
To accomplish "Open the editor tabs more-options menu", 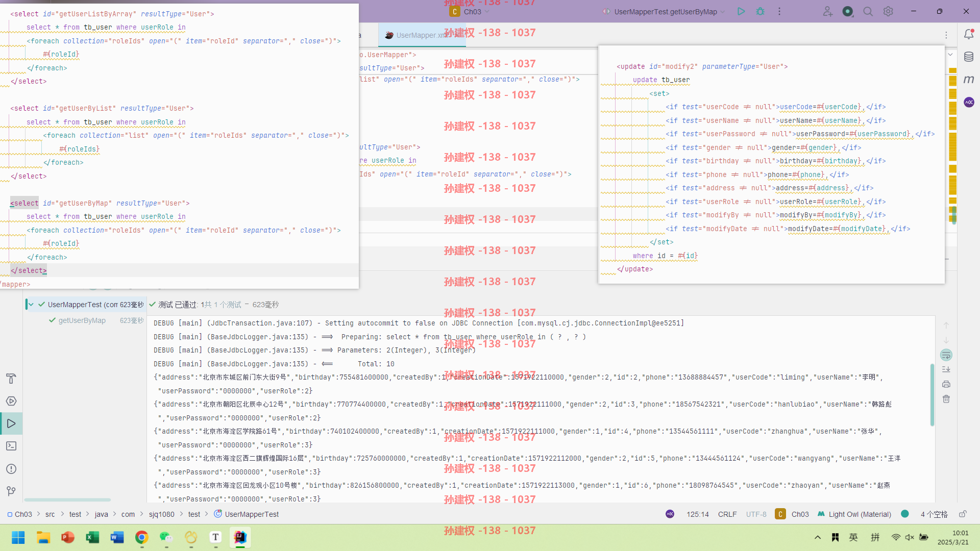I will pyautogui.click(x=946, y=35).
